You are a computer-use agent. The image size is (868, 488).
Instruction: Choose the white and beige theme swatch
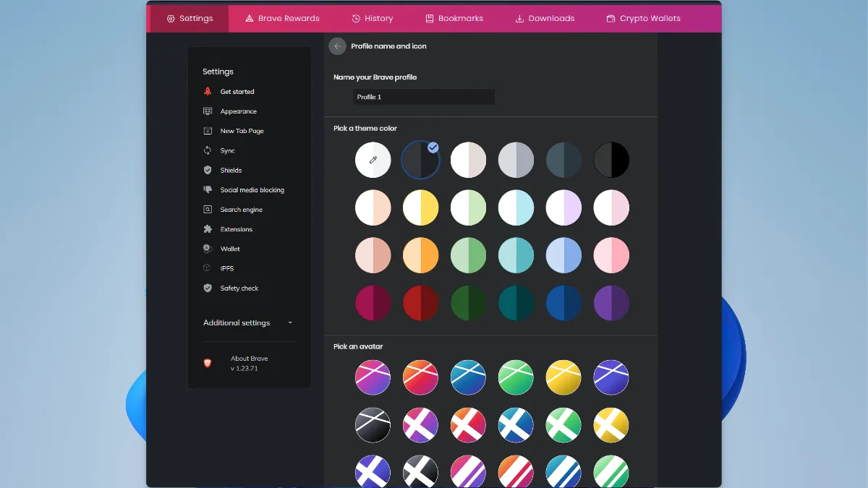pyautogui.click(x=469, y=160)
